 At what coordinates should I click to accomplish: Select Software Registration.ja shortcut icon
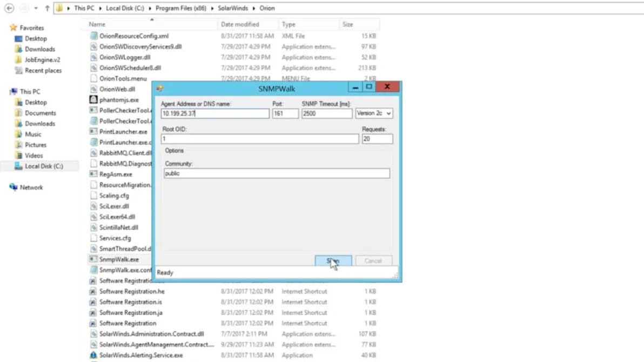click(x=93, y=313)
